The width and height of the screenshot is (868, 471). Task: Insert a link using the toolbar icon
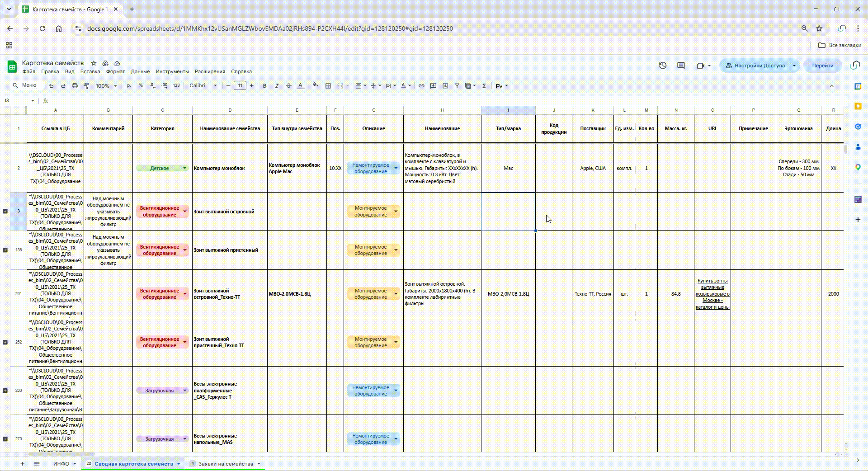point(421,86)
